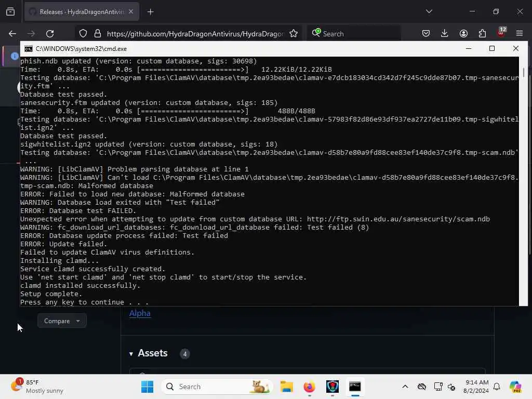Open the weather widget on taskbar

tap(37, 387)
